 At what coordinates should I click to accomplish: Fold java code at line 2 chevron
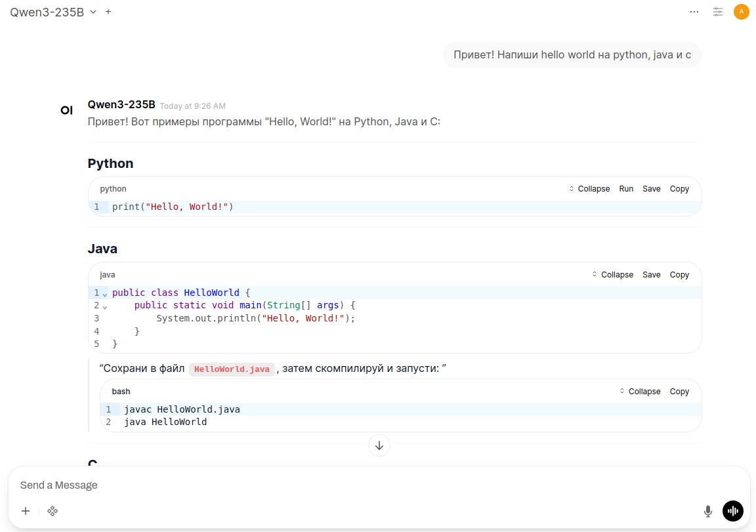click(x=105, y=306)
